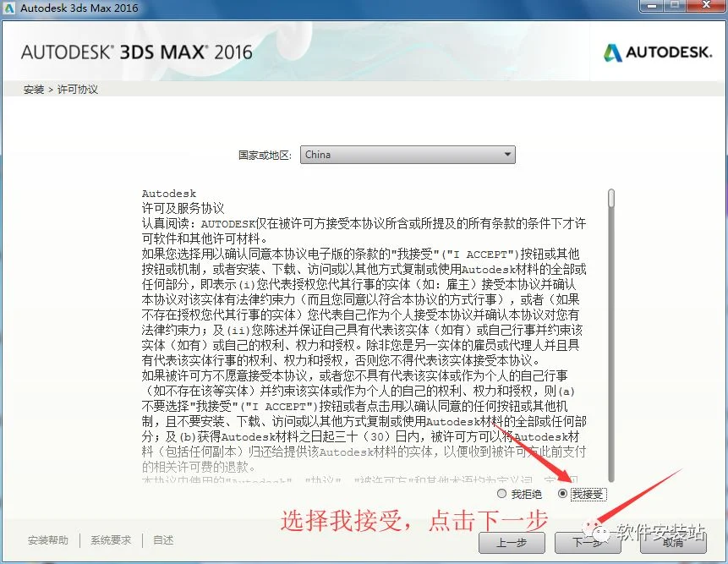Image resolution: width=728 pixels, height=564 pixels.
Task: Click the 安装 > 许可协议 breadcrumb text
Action: click(x=61, y=89)
